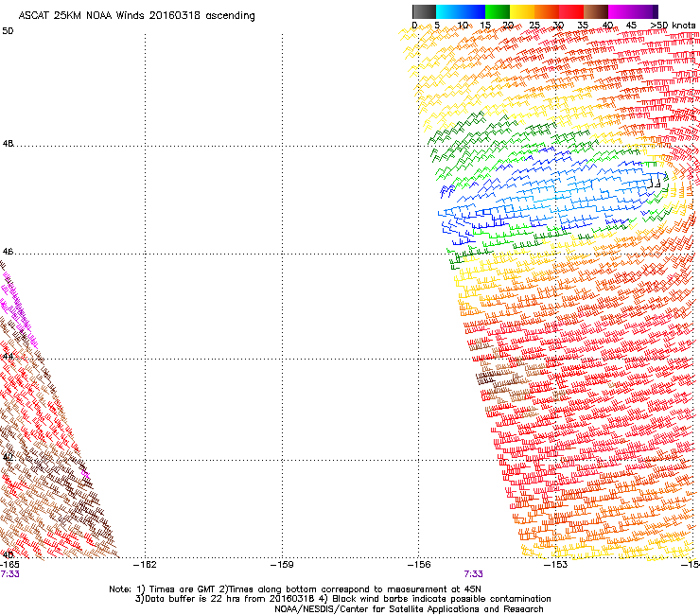The height and width of the screenshot is (615, 700).
Task: Click the gray 0-5 knots segment of the color bar
Action: pyautogui.click(x=424, y=11)
